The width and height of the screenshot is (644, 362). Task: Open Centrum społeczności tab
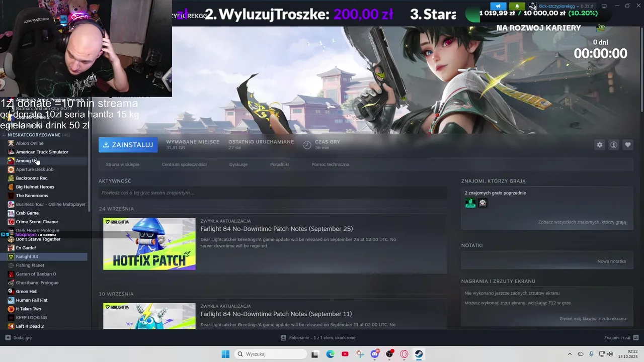[x=184, y=164]
